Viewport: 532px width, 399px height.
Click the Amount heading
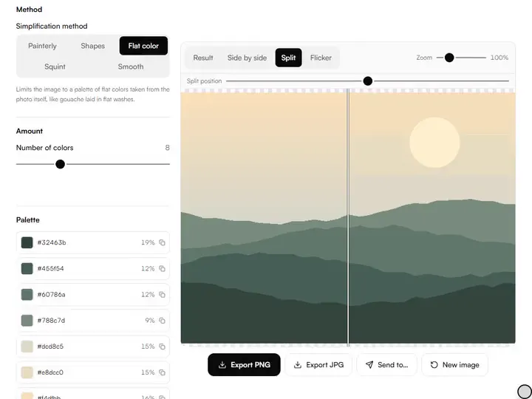point(30,131)
